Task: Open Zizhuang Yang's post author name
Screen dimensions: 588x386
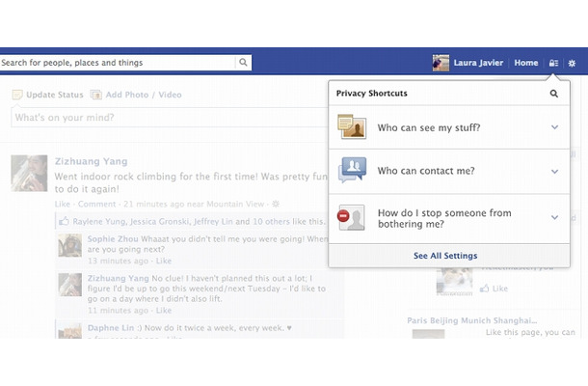Action: [92, 161]
